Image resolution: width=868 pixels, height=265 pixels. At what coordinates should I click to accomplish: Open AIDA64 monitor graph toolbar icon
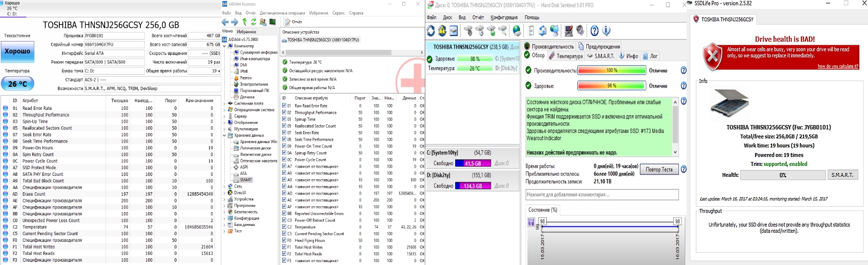pyautogui.click(x=272, y=22)
